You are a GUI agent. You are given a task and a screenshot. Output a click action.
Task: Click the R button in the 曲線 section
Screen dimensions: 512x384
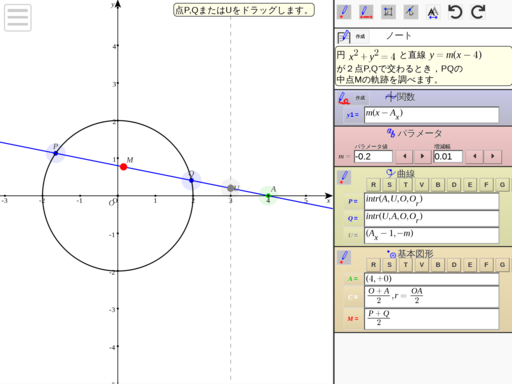[x=373, y=185]
